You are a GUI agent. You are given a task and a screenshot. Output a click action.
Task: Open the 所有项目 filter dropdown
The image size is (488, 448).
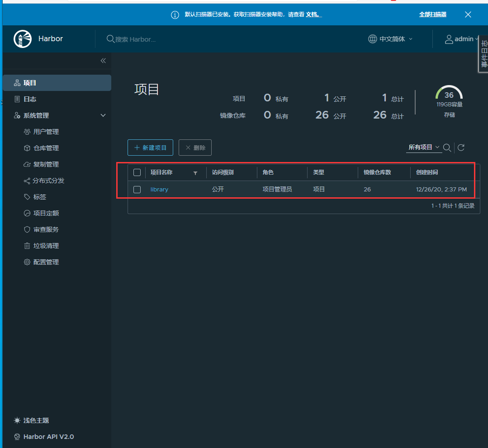[x=424, y=147]
